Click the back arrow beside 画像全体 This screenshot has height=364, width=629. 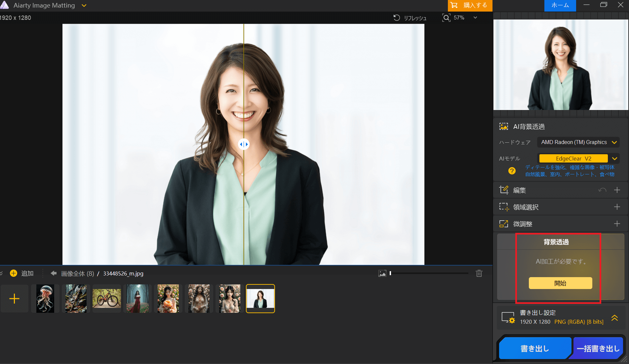[x=54, y=273]
